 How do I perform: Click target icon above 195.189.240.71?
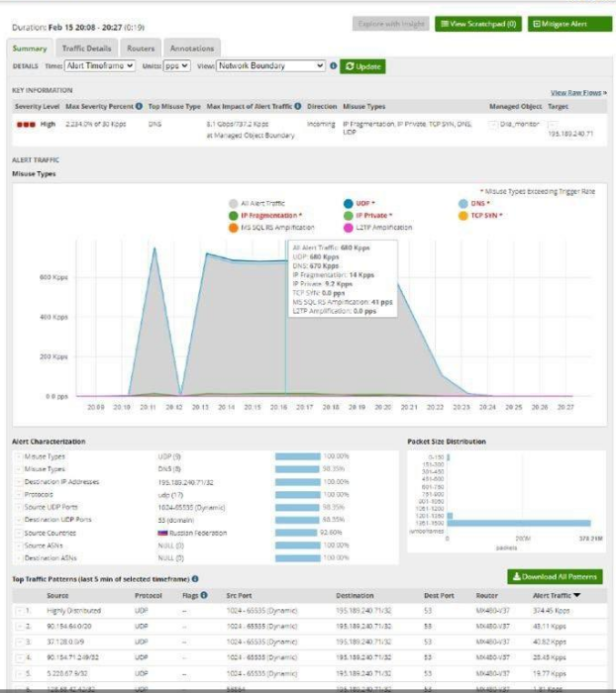click(x=553, y=124)
